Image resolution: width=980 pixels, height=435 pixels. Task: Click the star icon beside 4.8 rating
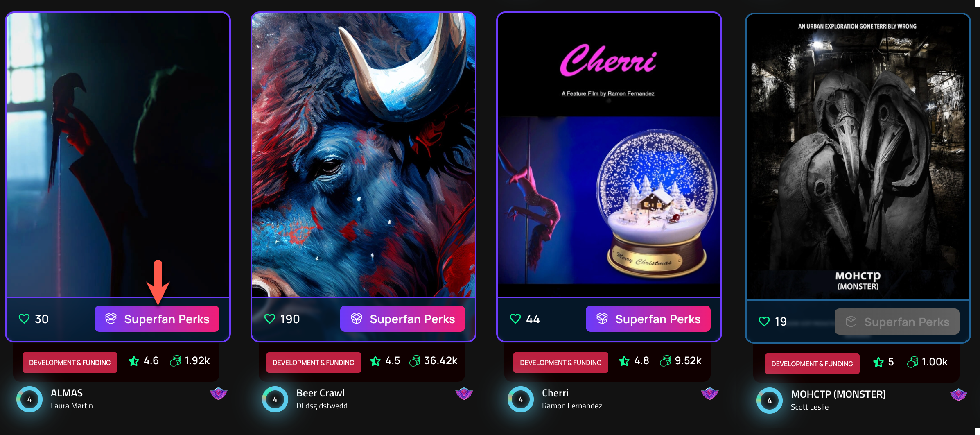point(624,361)
